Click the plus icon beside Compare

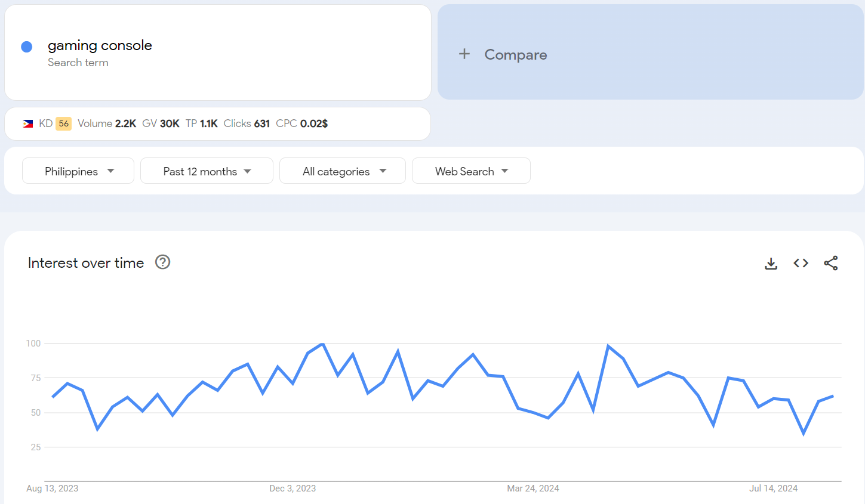coord(464,54)
